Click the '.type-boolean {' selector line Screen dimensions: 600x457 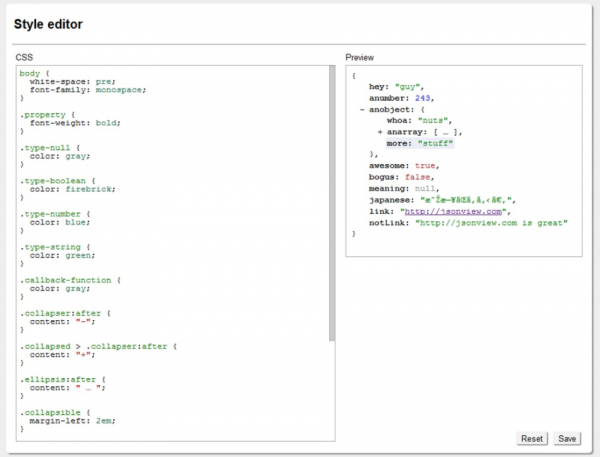point(57,181)
